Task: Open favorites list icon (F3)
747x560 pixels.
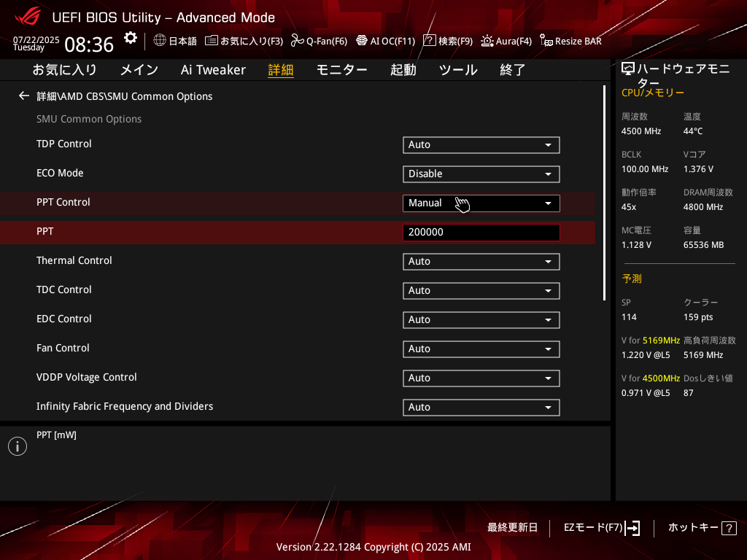Action: (x=212, y=41)
